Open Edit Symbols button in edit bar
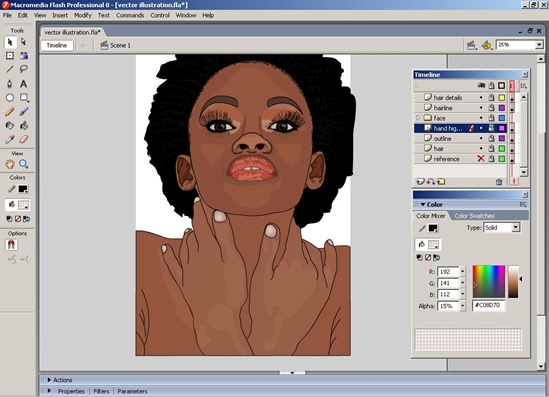 point(486,45)
